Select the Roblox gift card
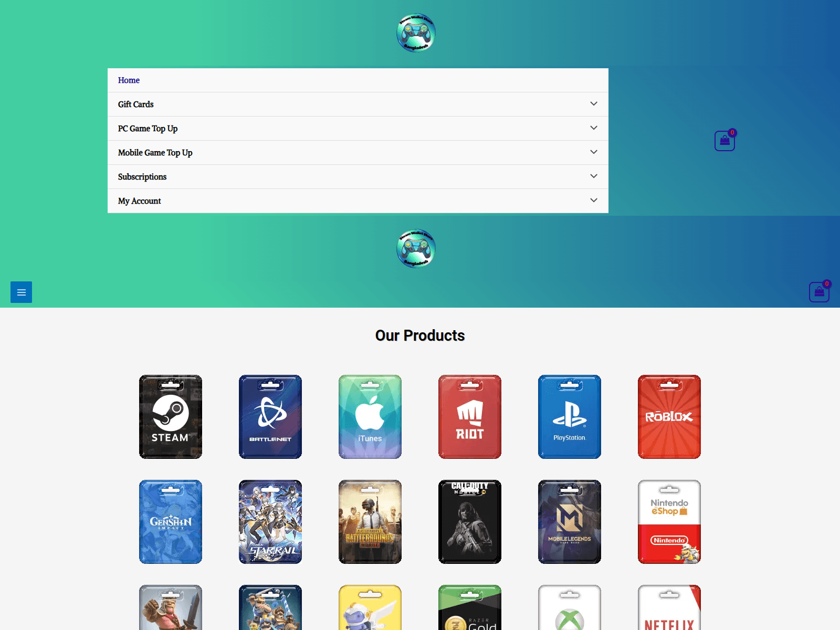840x630 pixels. pos(669,417)
